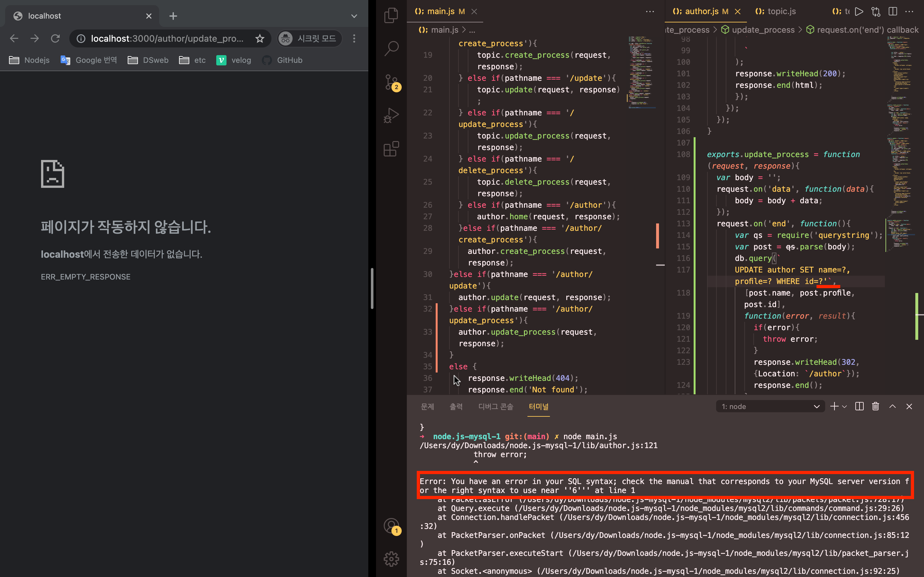Bookmark this page with star icon
The height and width of the screenshot is (577, 924).
260,38
